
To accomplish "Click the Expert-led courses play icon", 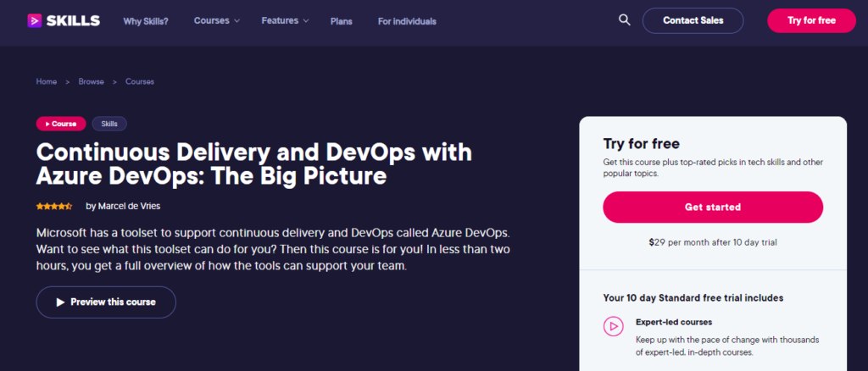I will [613, 326].
